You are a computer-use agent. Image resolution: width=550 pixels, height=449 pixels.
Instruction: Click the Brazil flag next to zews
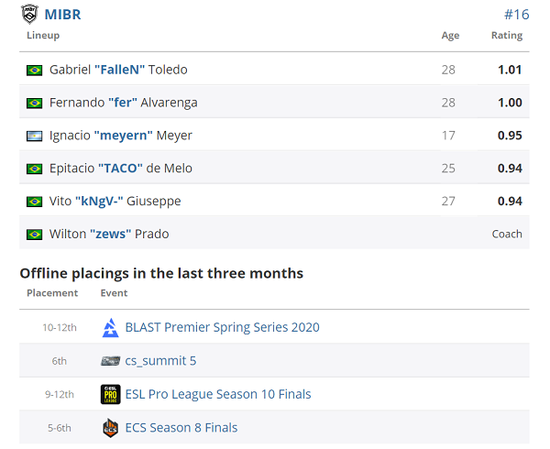click(34, 234)
